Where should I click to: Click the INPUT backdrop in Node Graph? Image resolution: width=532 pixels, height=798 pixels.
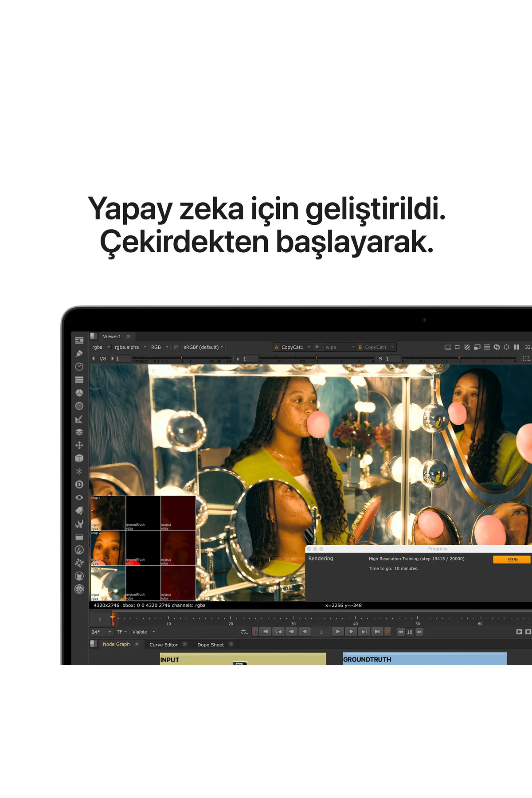coord(243,659)
